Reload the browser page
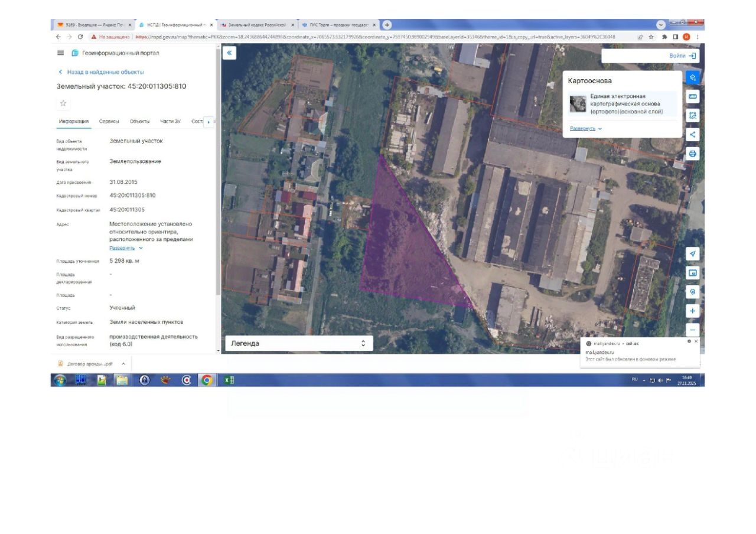756x534 pixels. click(x=80, y=37)
